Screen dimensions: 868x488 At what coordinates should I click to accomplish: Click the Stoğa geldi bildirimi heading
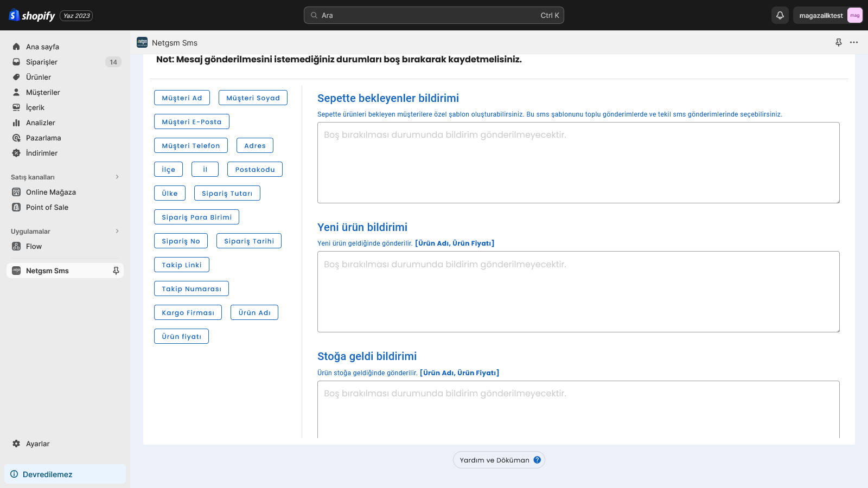click(x=367, y=356)
